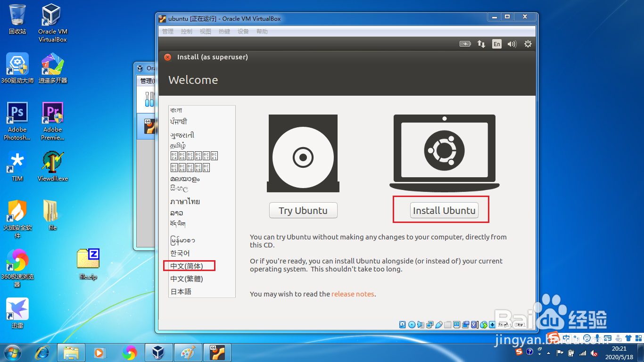644x362 pixels.
Task: Open the Action Center flag tray icon
Action: tap(560, 353)
